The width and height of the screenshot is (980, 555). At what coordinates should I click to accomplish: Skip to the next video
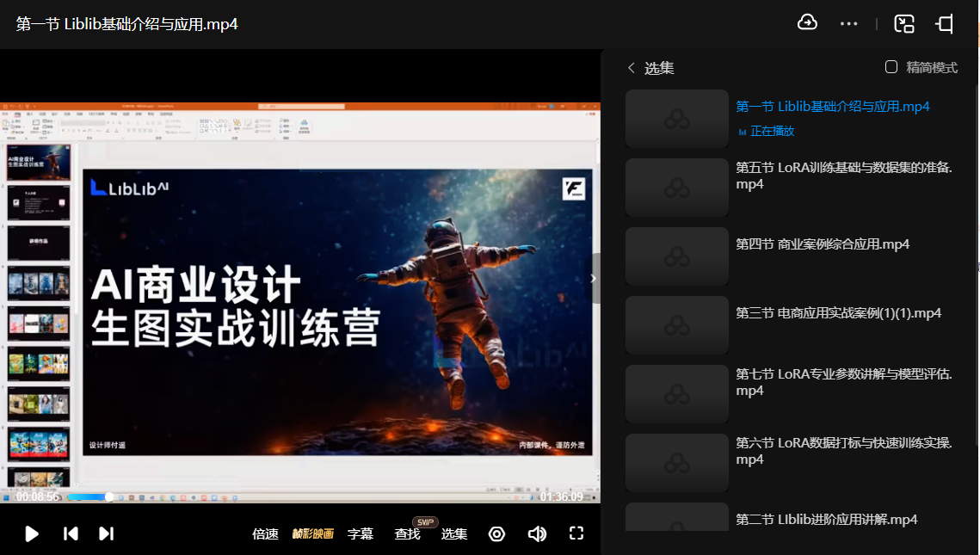106,533
